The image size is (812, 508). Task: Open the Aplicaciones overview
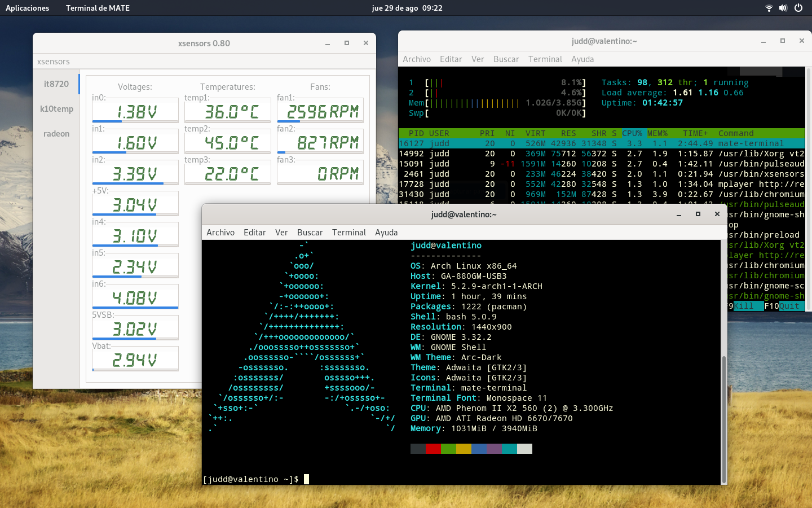pos(27,8)
